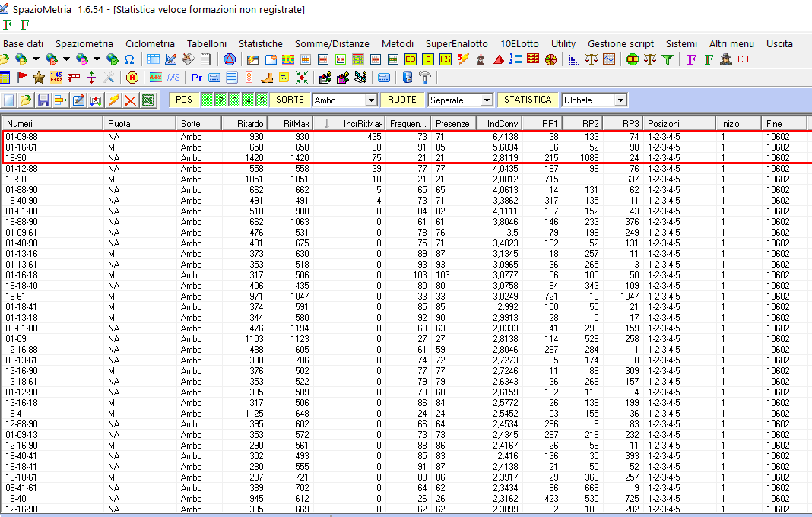
Task: Open the SuperEnalotto menu
Action: tap(457, 44)
